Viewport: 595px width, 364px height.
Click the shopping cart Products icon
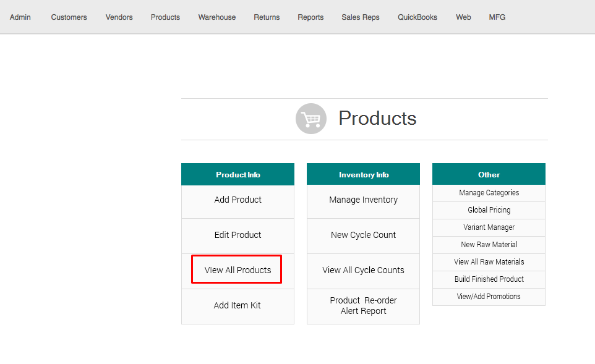pos(310,119)
